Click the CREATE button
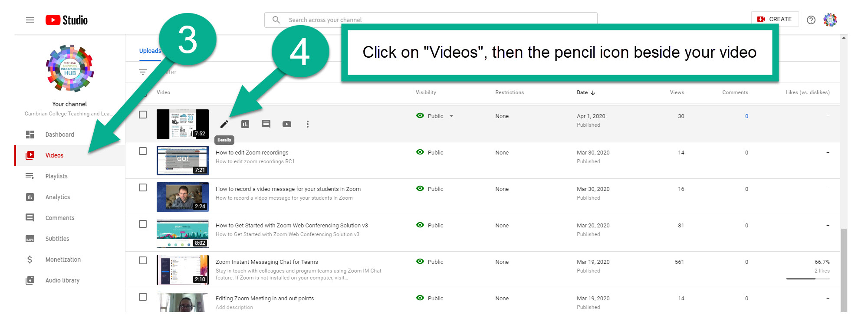The width and height of the screenshot is (868, 322). [775, 19]
